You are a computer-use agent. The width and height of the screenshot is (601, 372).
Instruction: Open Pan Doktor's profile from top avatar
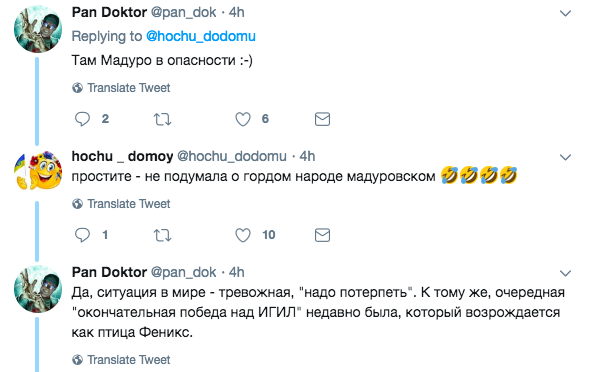(x=38, y=29)
